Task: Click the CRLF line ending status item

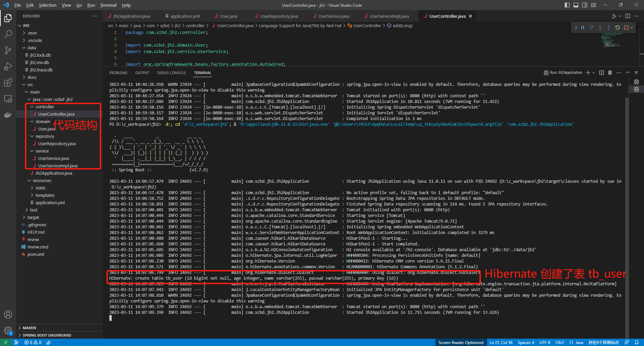Action: [560, 342]
